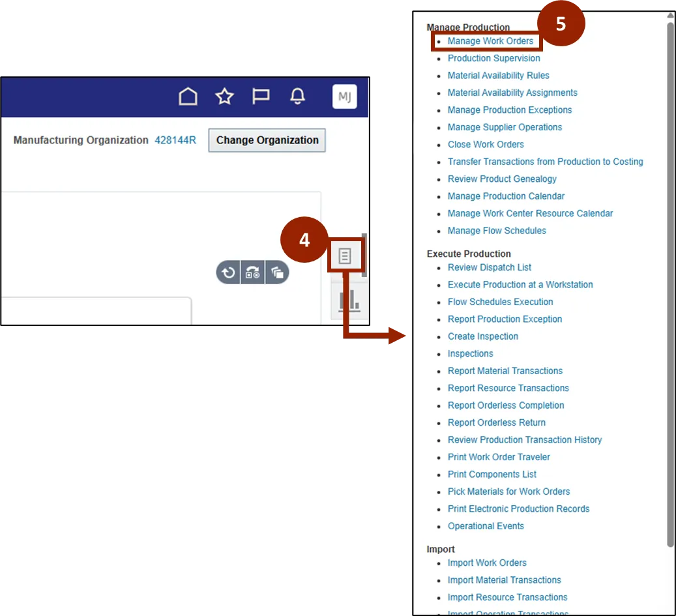The image size is (676, 616).
Task: Click the Import section heading
Action: coord(441,549)
